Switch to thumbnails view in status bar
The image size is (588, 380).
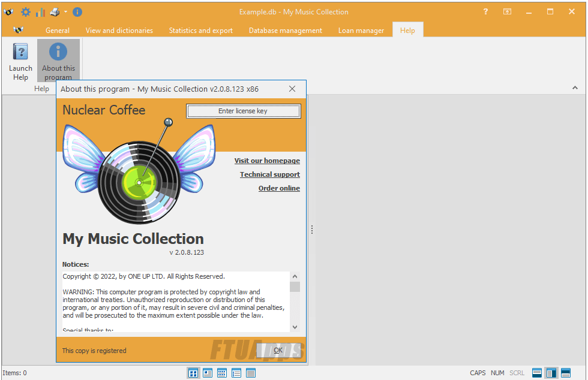(x=193, y=373)
